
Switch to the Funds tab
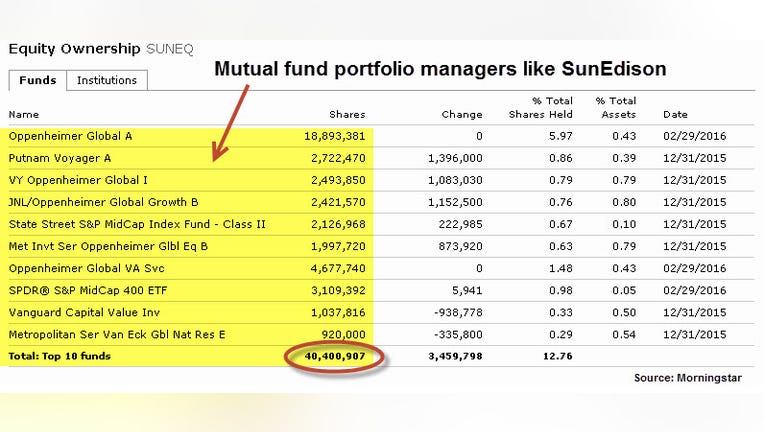(38, 80)
